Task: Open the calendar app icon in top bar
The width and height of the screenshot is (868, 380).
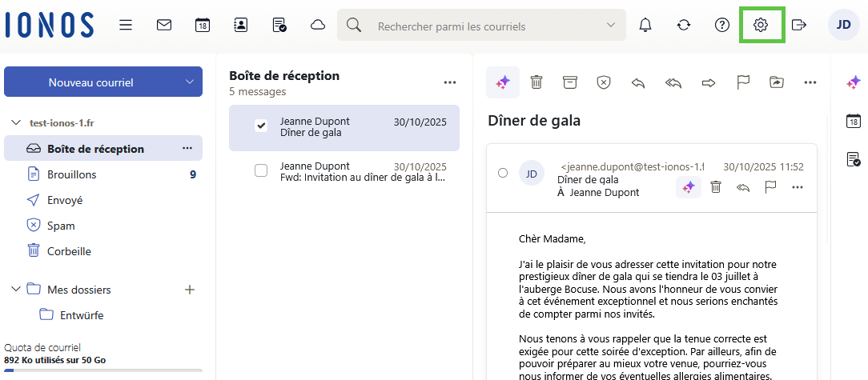Action: point(203,25)
